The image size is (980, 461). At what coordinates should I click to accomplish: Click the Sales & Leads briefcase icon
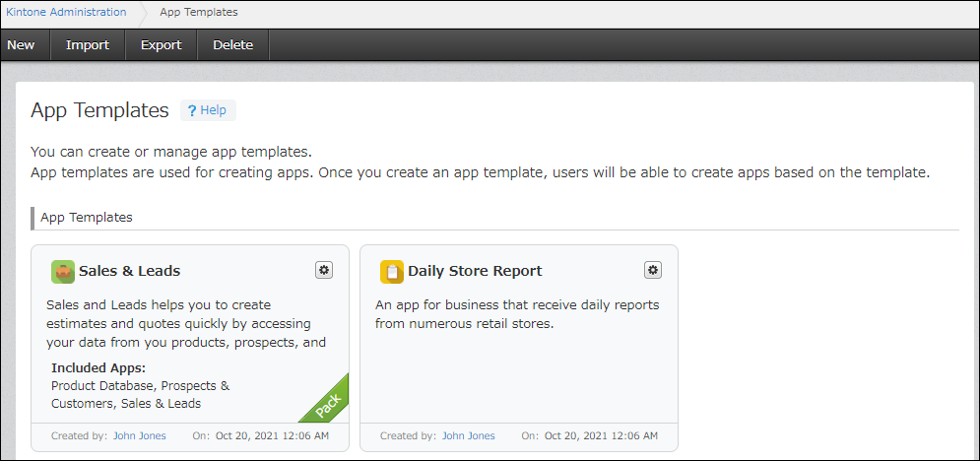63,271
